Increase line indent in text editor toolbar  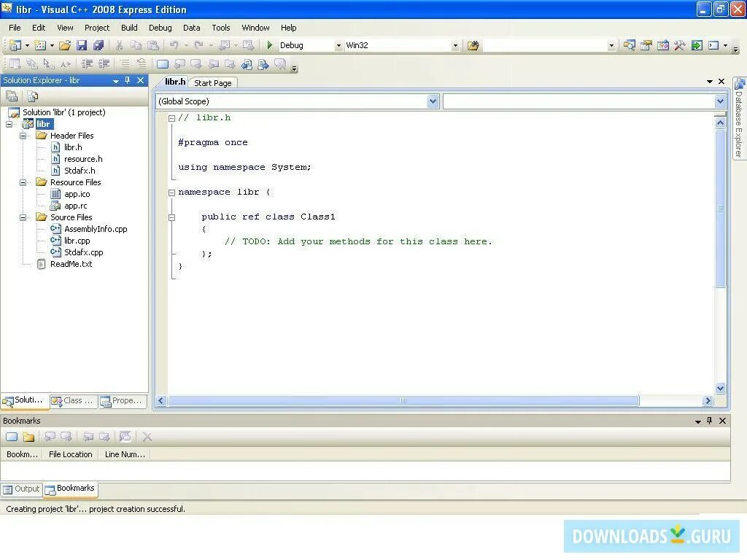pos(104,64)
